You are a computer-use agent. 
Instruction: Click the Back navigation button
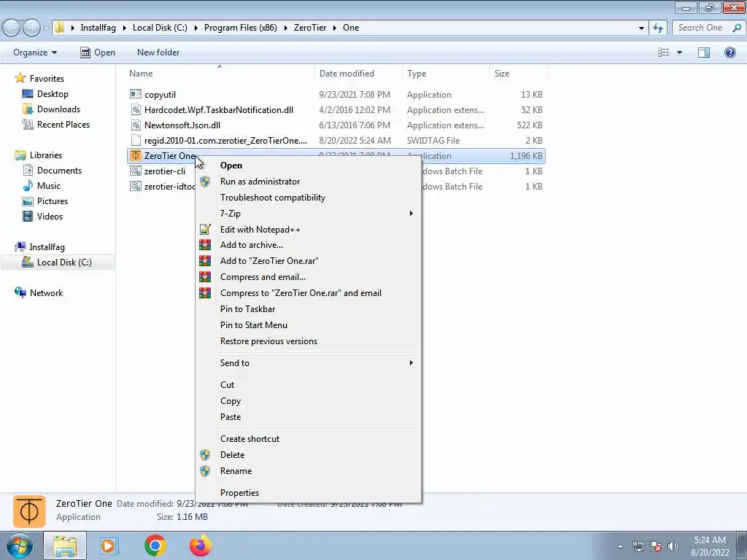(12, 28)
